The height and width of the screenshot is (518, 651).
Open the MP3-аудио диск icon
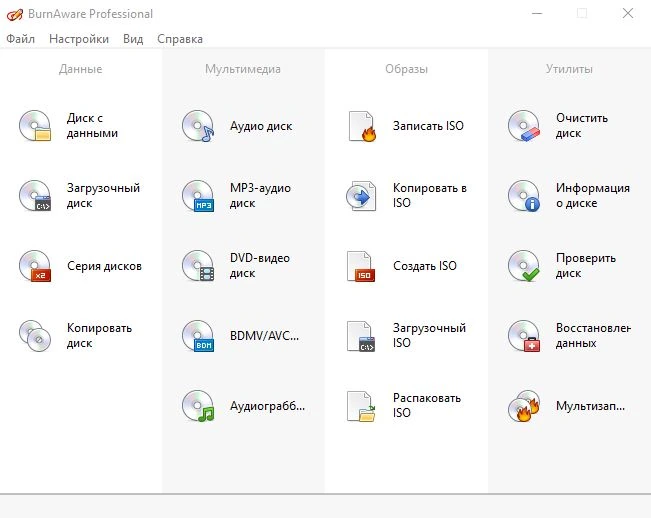[x=198, y=195]
